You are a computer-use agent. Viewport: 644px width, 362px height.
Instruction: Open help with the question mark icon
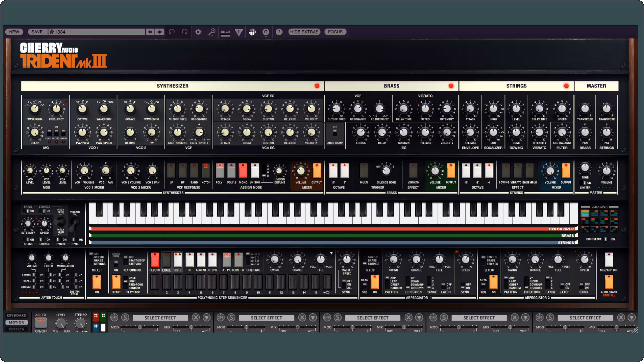[279, 32]
